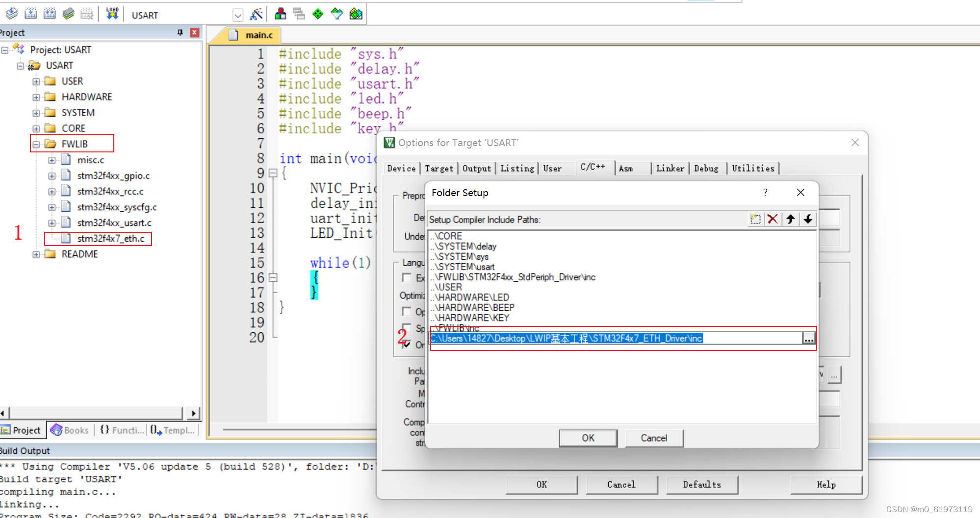Insert a new include path in Folder Setup

755,219
